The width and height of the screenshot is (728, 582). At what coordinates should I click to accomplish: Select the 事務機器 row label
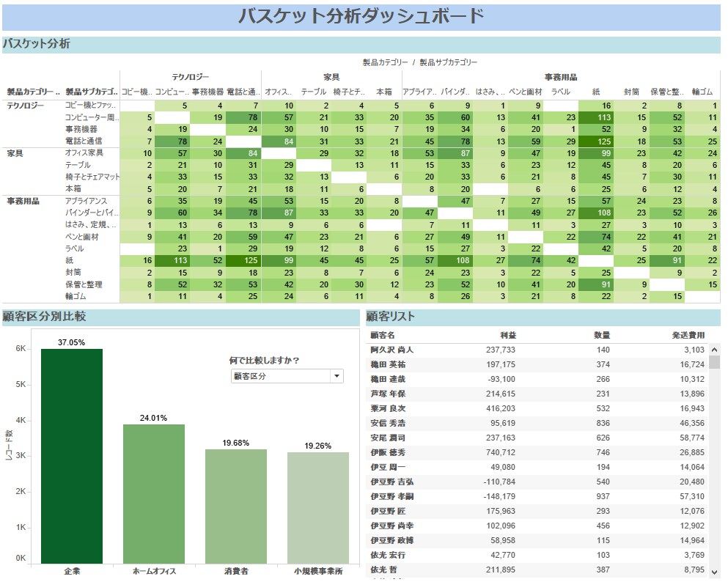point(81,129)
